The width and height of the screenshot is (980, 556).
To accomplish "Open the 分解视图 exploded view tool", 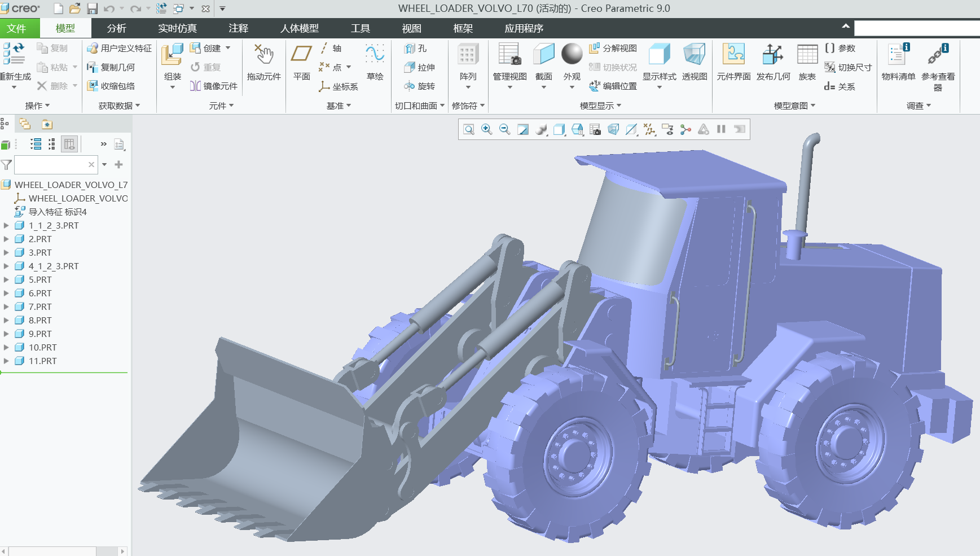I will click(x=613, y=49).
